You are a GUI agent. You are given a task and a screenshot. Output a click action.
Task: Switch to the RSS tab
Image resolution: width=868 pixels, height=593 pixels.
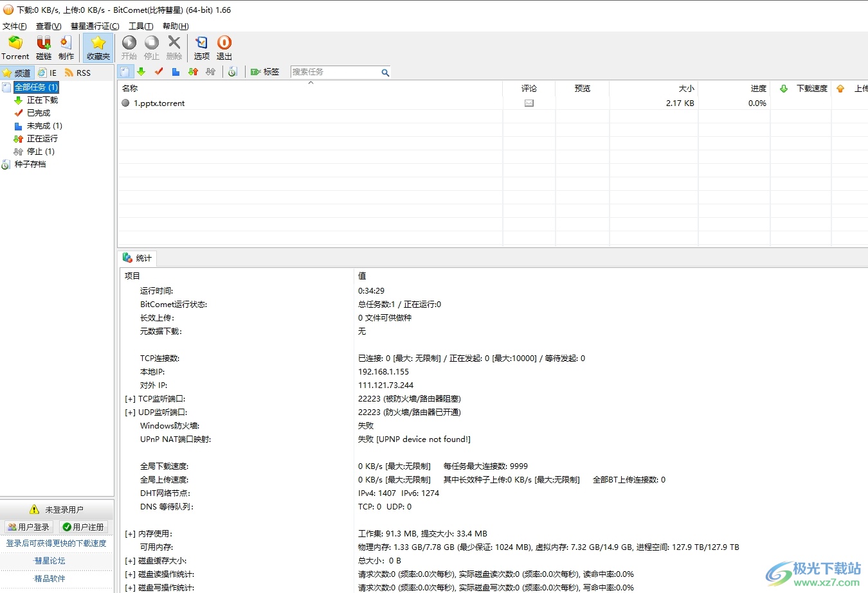(78, 73)
